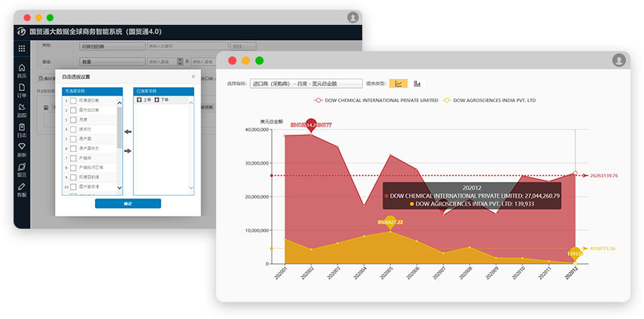Image resolution: width=644 pixels, height=319 pixels.
Task: Click the yellow minimum pin marker at 202012
Action: point(575,254)
